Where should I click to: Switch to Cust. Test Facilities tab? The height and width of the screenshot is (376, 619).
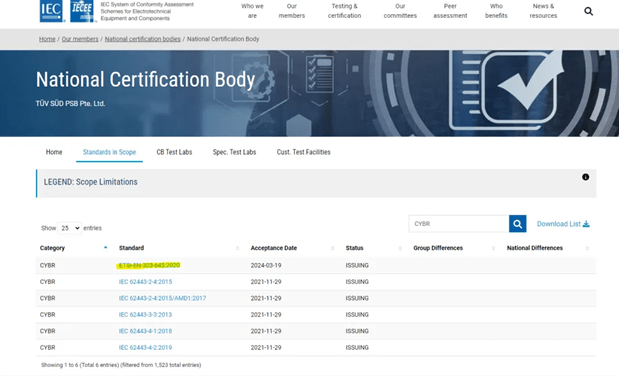click(304, 152)
